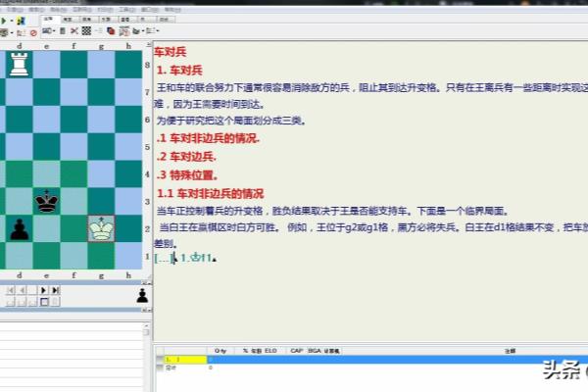
Task: Click the line .2 车对边兵.
Action: coord(186,157)
